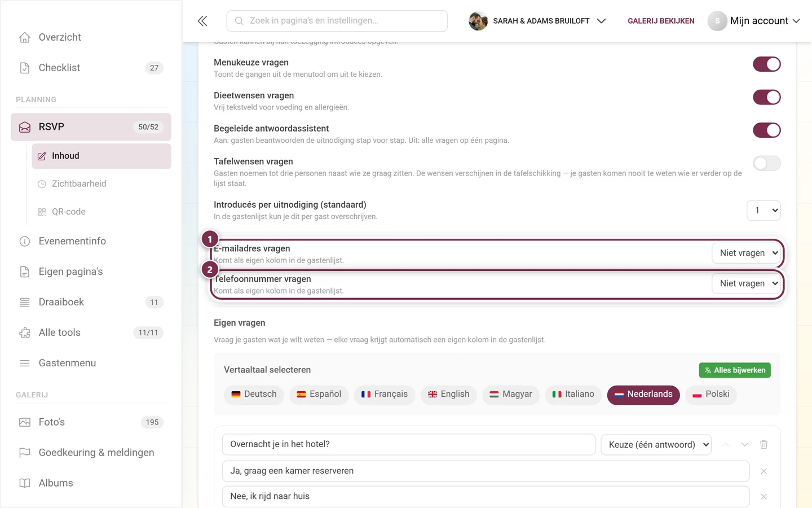The image size is (812, 508).
Task: Click the search pages and settings field
Action: pyautogui.click(x=337, y=21)
